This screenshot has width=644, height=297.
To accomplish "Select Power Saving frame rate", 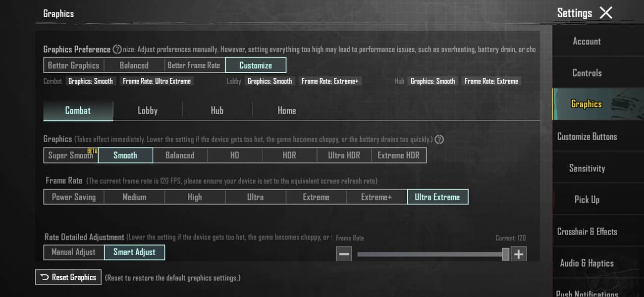I will (74, 197).
